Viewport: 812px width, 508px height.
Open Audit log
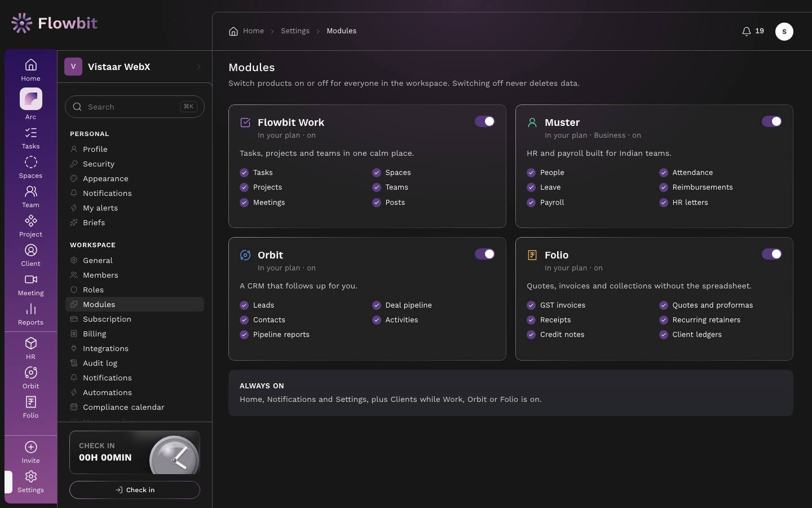(135, 363)
